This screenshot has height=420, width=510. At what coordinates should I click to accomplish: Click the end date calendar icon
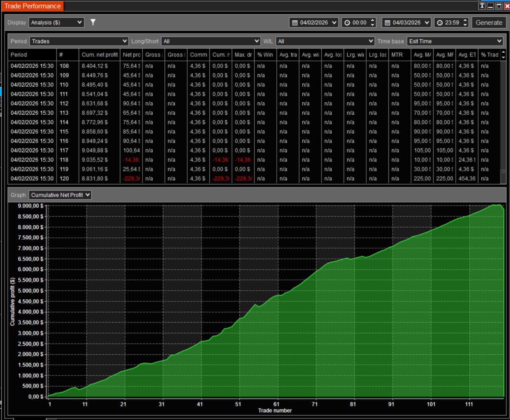click(x=387, y=23)
